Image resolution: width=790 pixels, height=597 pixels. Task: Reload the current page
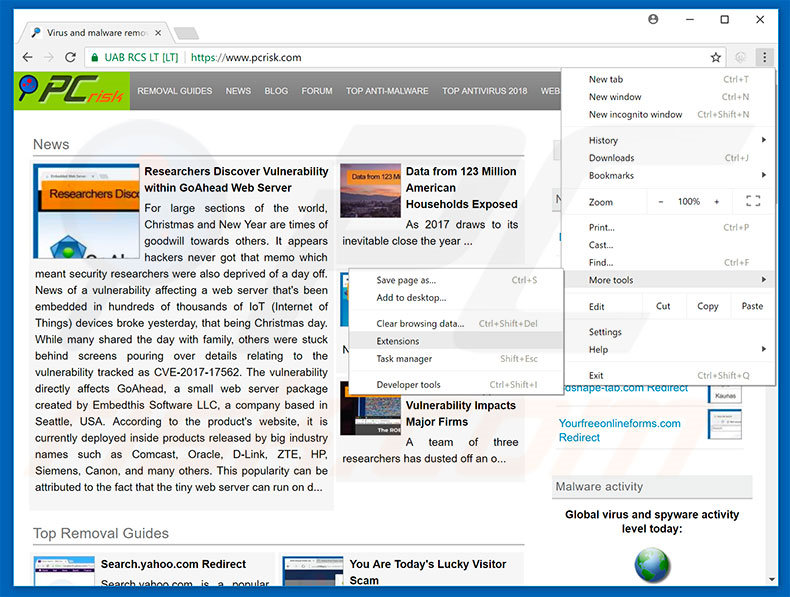70,58
